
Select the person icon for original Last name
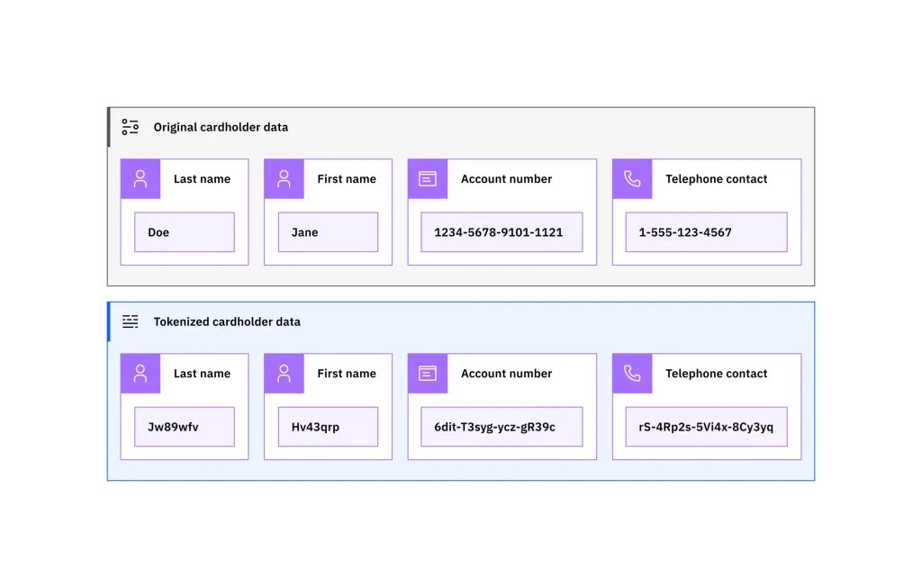140,178
